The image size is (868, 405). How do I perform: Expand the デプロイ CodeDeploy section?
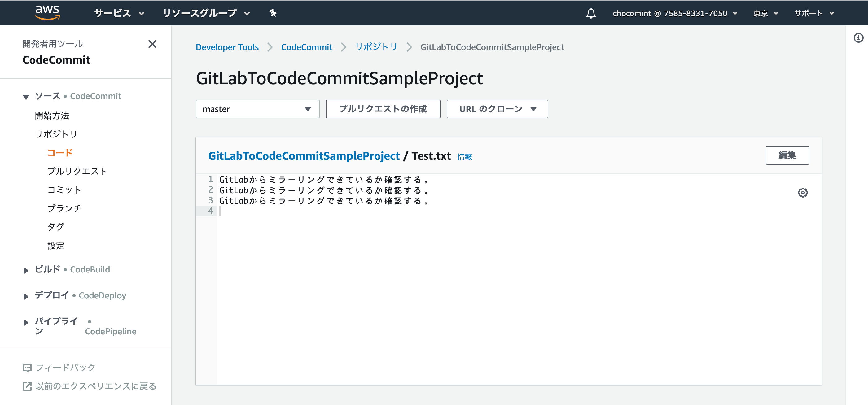26,296
